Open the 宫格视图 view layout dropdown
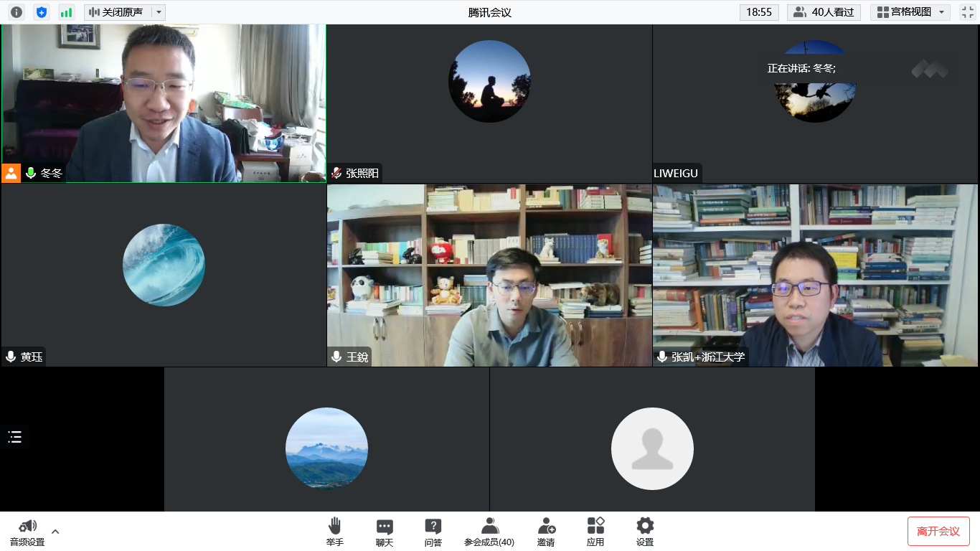 click(x=910, y=12)
